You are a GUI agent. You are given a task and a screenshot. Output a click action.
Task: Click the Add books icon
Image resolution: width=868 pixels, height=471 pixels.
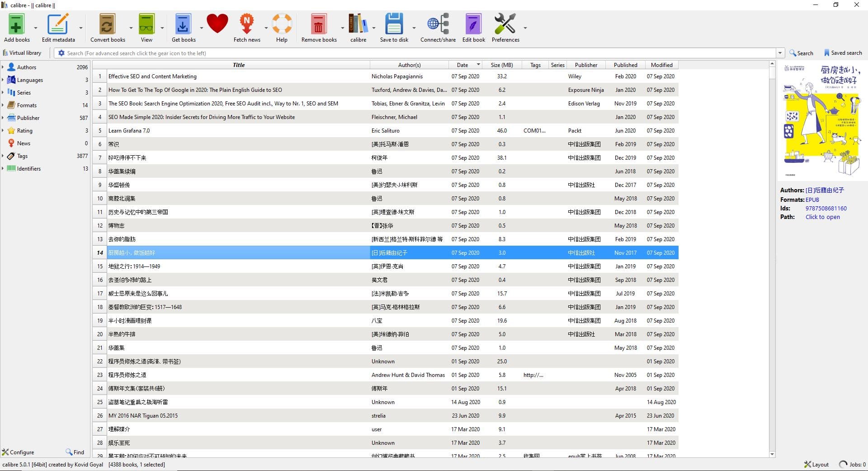[16, 24]
